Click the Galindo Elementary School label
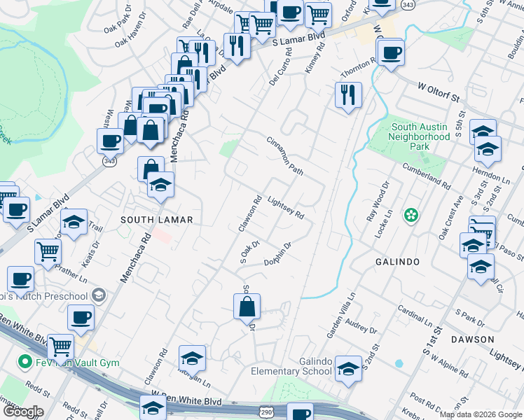The image size is (524, 420). pyautogui.click(x=291, y=366)
